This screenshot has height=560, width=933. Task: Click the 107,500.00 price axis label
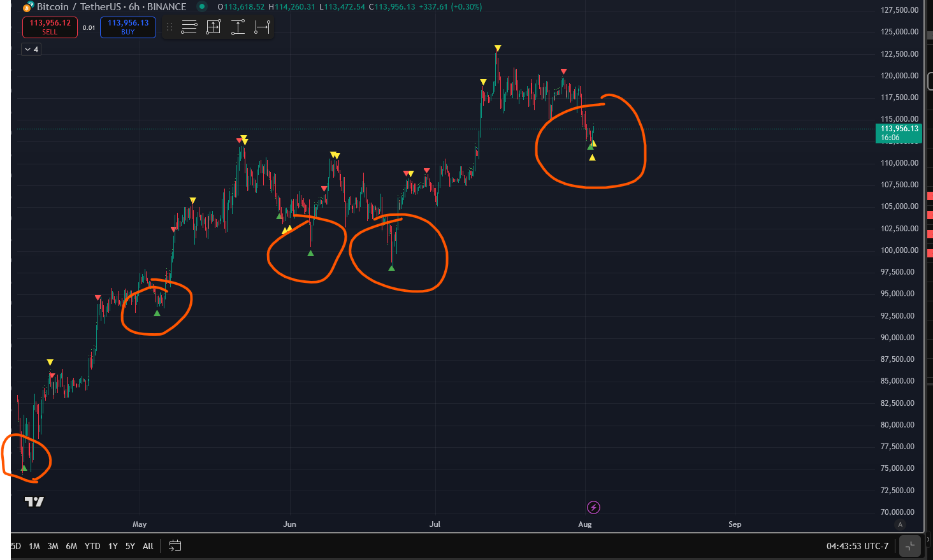click(x=899, y=185)
